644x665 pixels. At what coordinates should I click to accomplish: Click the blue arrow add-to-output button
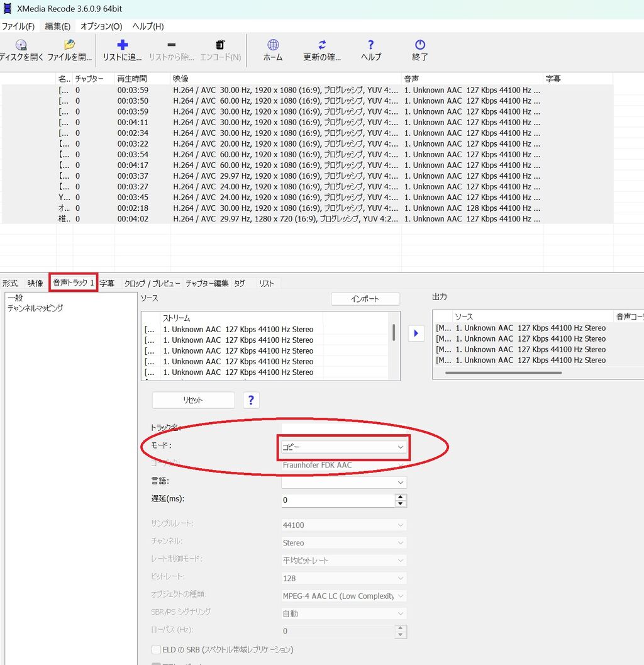tap(416, 333)
